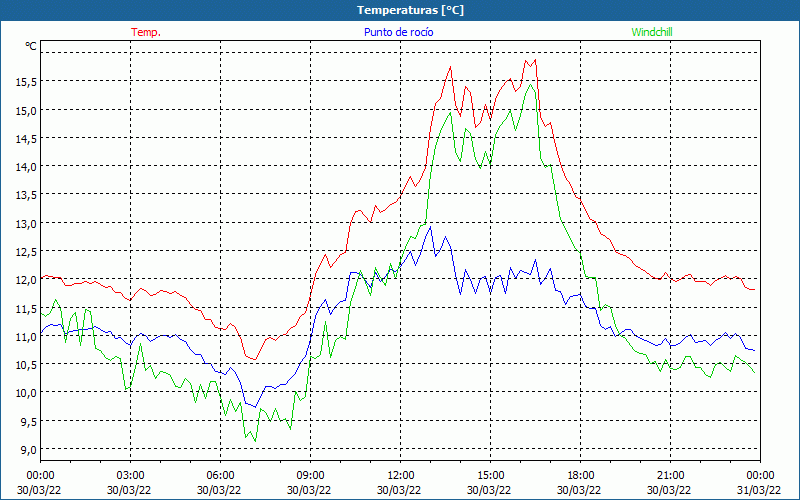Select the blue 'Punto de rocío' legend label
The width and height of the screenshot is (800, 500).
coord(398,32)
